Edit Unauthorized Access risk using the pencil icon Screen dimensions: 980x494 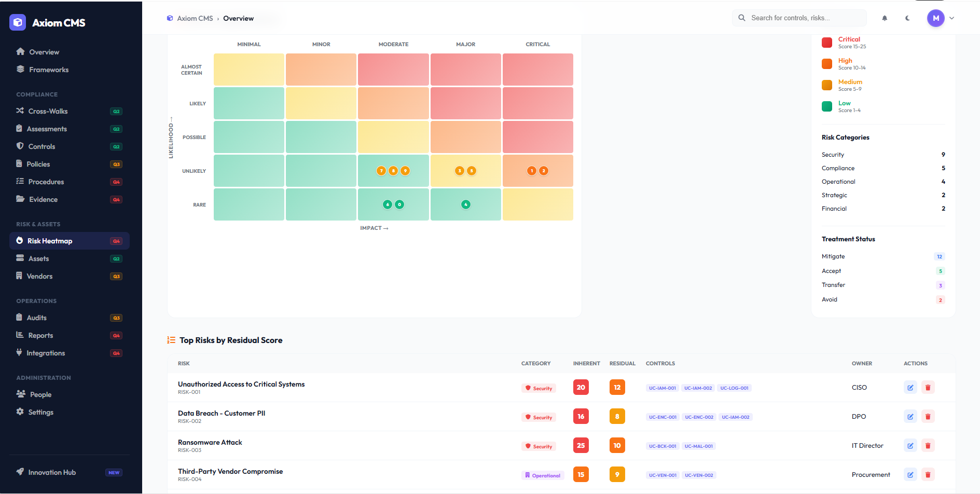tap(910, 387)
